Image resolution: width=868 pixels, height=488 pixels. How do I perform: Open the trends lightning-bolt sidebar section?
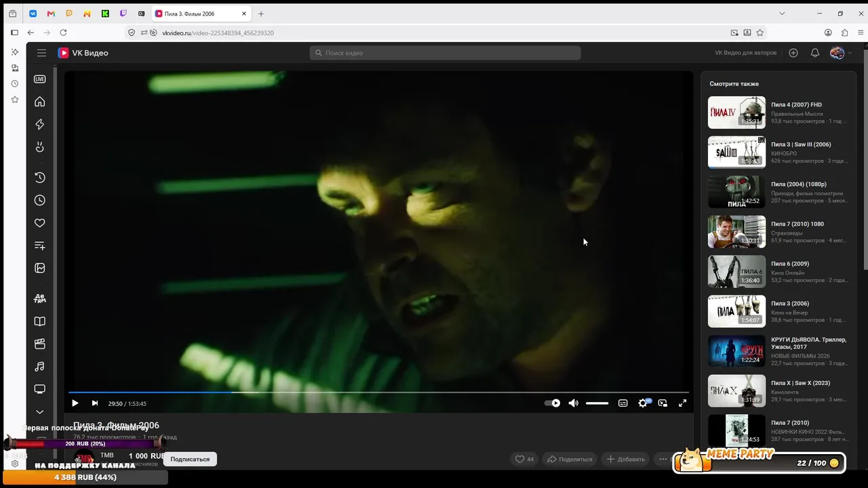(x=40, y=124)
